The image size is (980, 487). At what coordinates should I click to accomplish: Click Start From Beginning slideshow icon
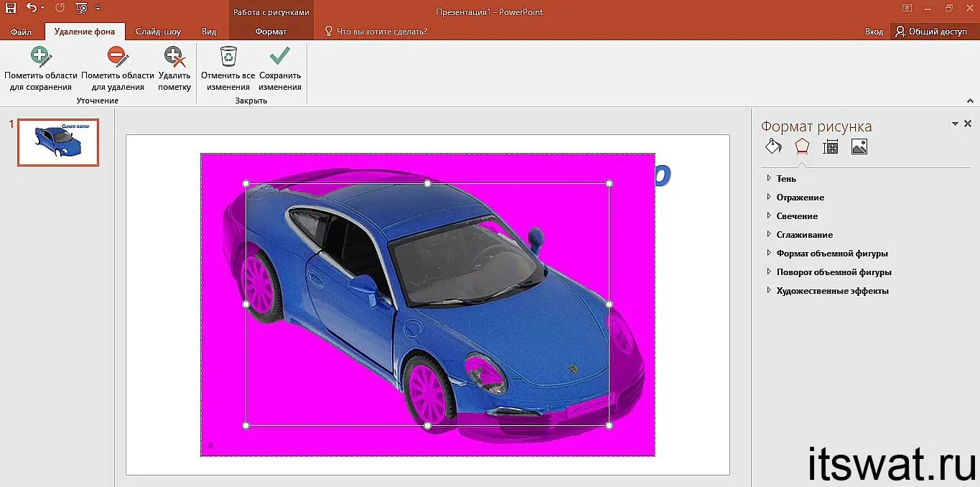[81, 9]
